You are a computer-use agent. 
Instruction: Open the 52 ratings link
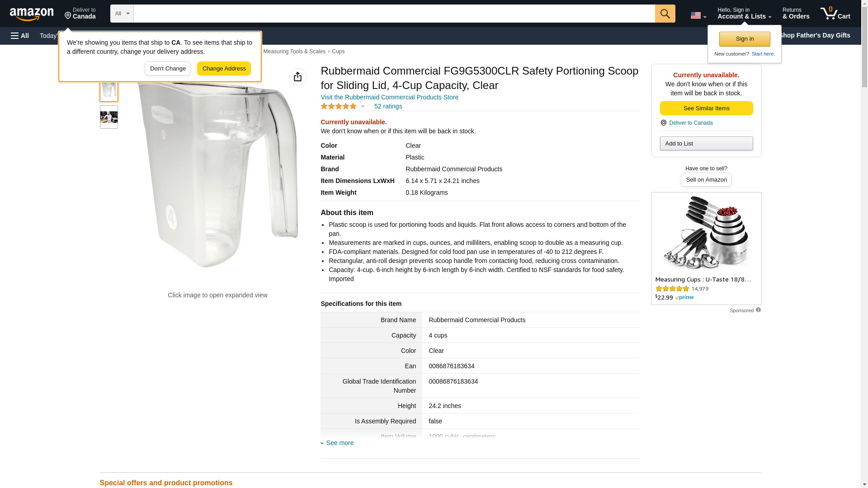(388, 106)
